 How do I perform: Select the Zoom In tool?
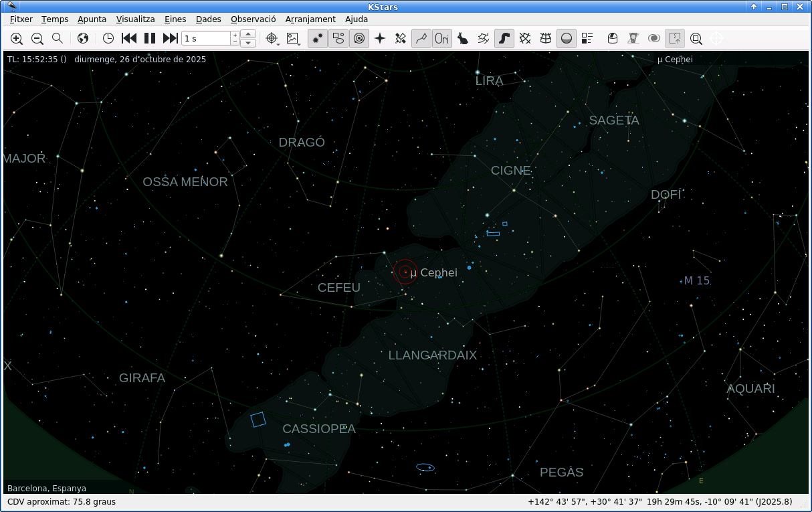(x=16, y=38)
